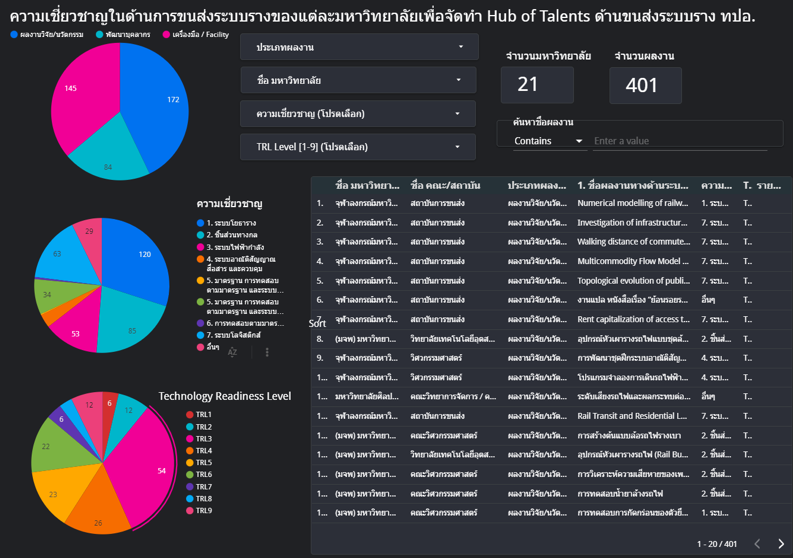Click the teal legend dot for พัฒนาบุคลากร

pyautogui.click(x=100, y=35)
